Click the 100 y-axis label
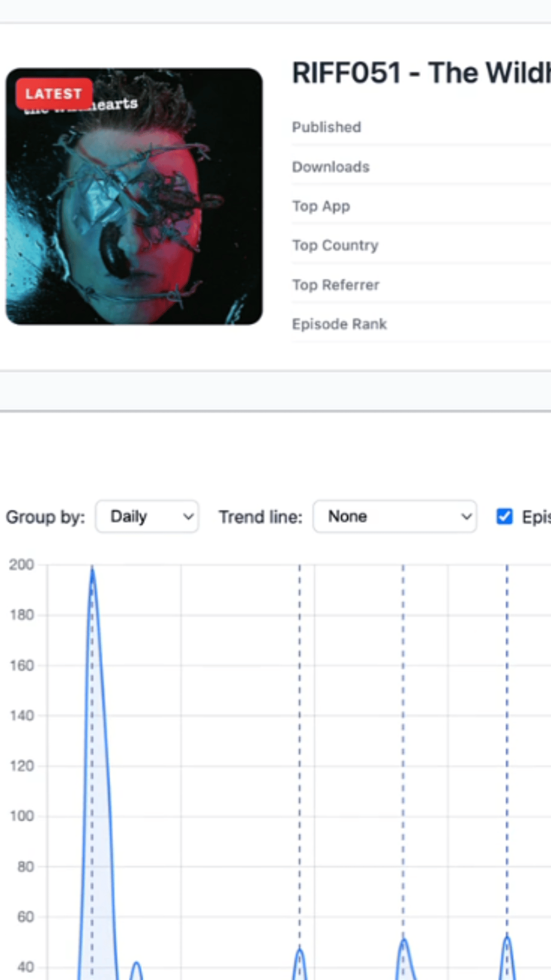The height and width of the screenshot is (980, 551). 22,816
